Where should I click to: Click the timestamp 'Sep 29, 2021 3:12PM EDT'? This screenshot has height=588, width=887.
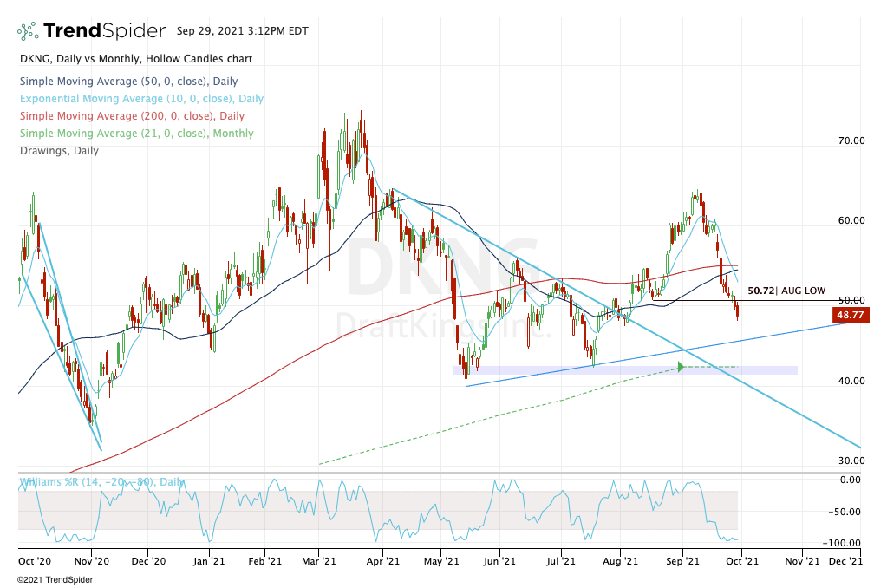(x=242, y=31)
